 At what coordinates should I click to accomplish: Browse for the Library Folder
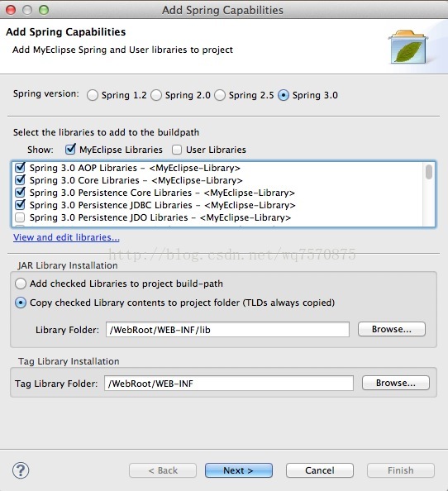[392, 329]
